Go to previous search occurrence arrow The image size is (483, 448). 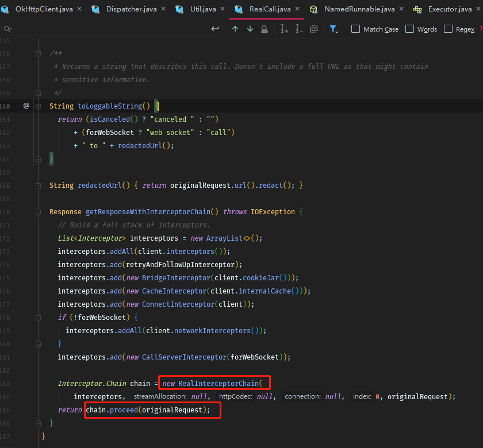[x=235, y=29]
